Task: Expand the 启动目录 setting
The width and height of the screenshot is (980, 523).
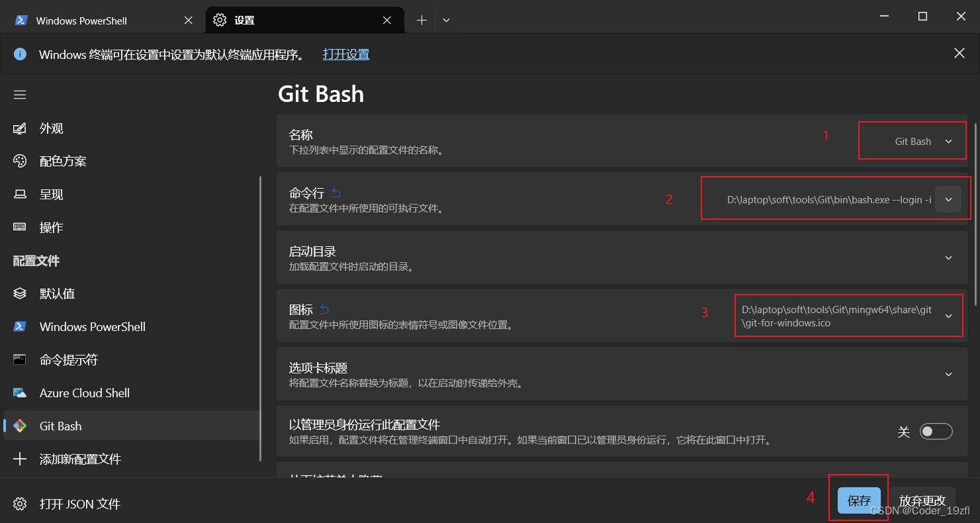Action: pyautogui.click(x=948, y=258)
